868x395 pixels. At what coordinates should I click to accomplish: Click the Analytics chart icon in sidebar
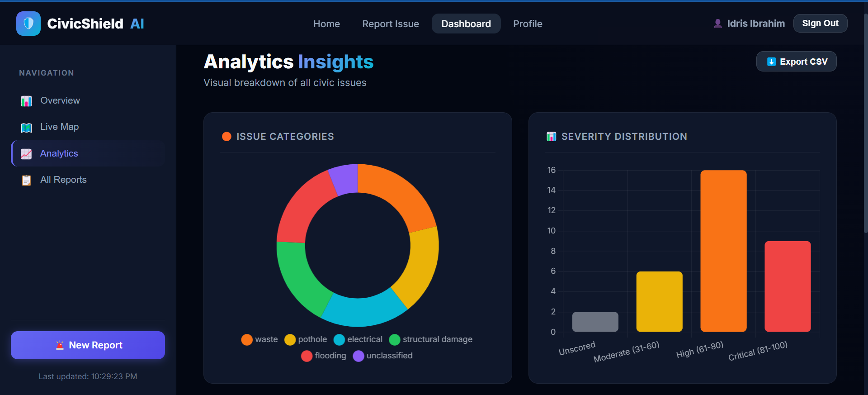(26, 154)
